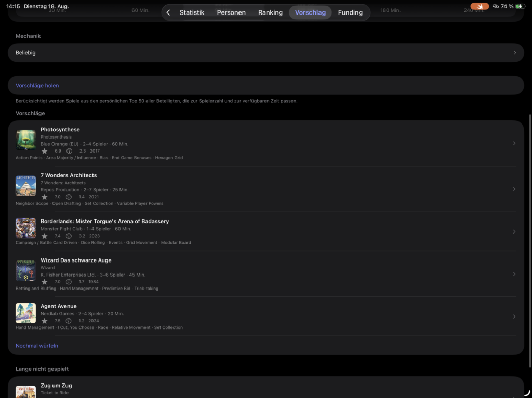The height and width of the screenshot is (398, 532).
Task: Click the Agent Avenue title
Action: 59,306
